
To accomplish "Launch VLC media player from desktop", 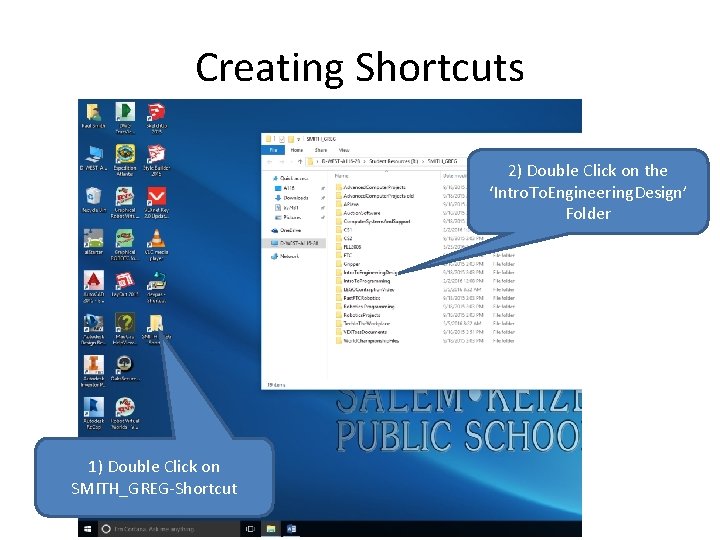I will pyautogui.click(x=156, y=245).
